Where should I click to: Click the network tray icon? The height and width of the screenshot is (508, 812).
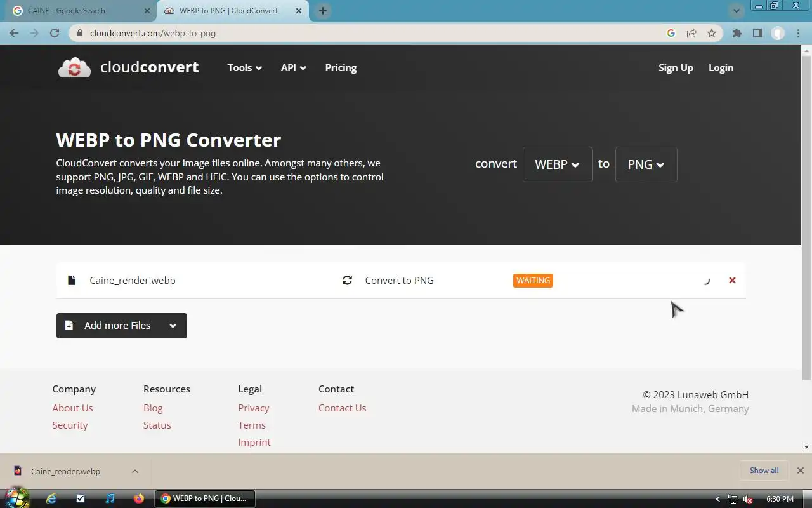(x=733, y=499)
